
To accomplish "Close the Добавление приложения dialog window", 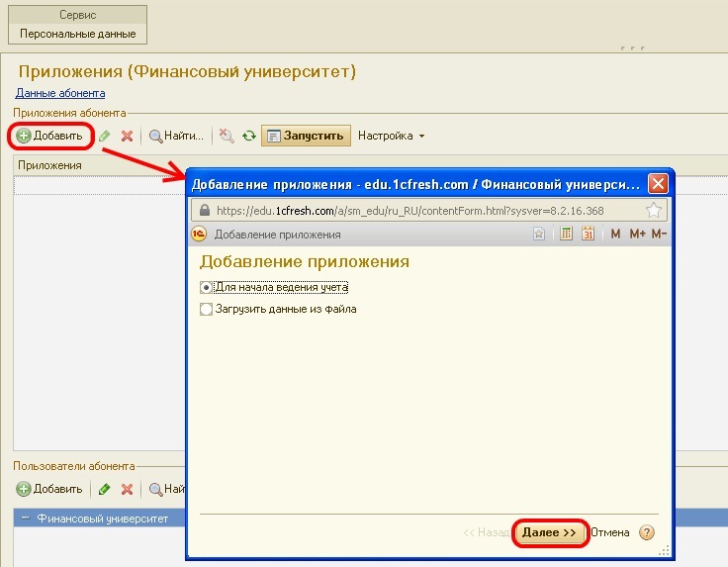I will click(659, 184).
